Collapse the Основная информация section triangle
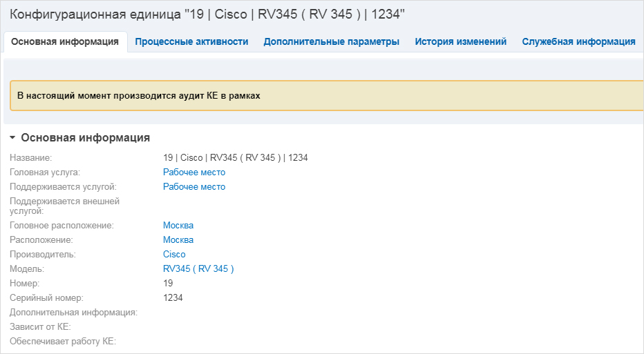The image size is (644, 354). point(12,138)
